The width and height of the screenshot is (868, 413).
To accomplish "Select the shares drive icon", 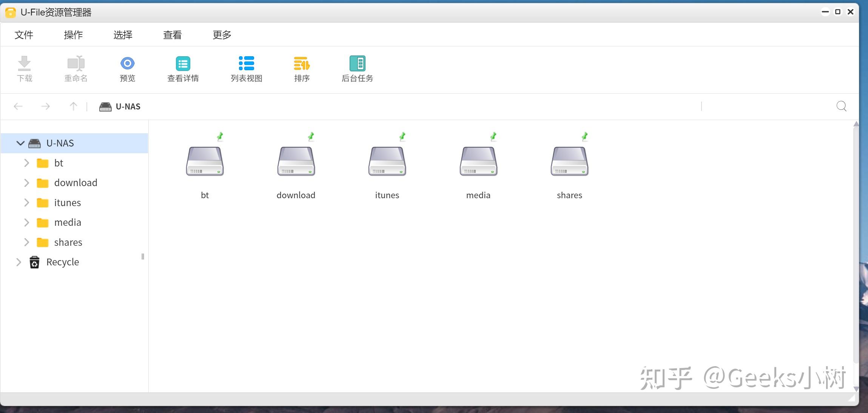I will tap(569, 162).
